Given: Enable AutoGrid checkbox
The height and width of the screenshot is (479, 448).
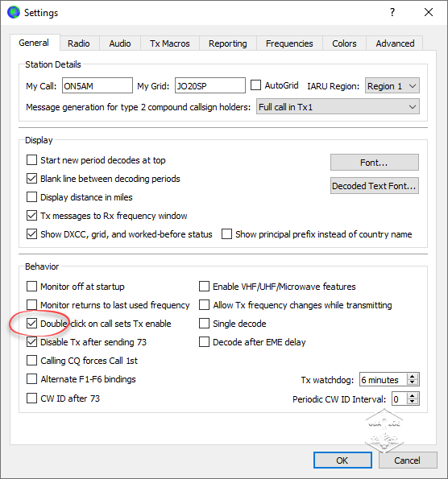Looking at the screenshot, I should 255,85.
